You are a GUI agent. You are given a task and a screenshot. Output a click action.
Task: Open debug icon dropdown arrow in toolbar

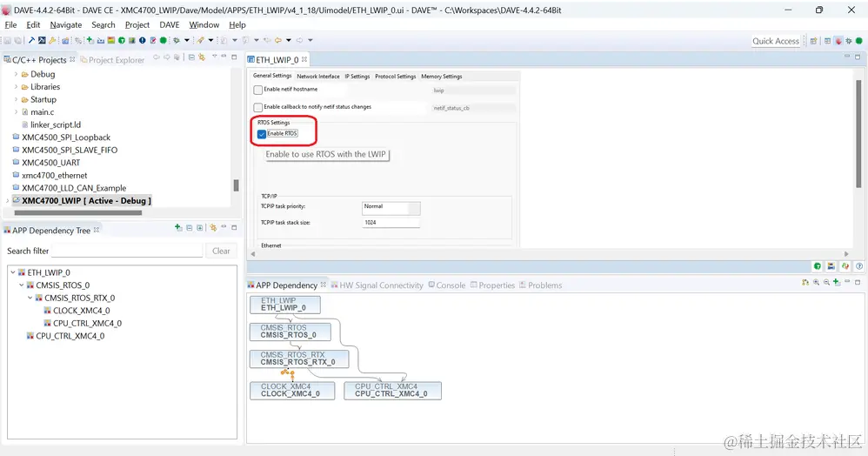(x=186, y=40)
